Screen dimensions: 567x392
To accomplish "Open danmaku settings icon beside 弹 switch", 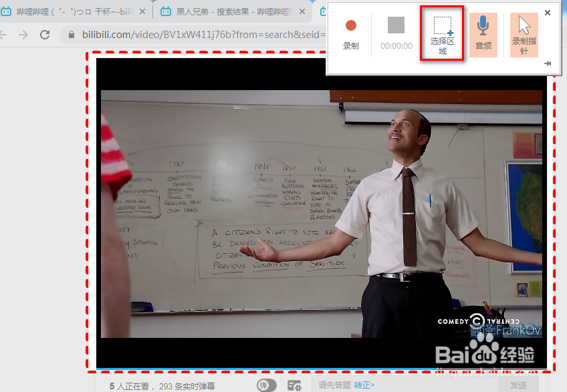I will 294,385.
